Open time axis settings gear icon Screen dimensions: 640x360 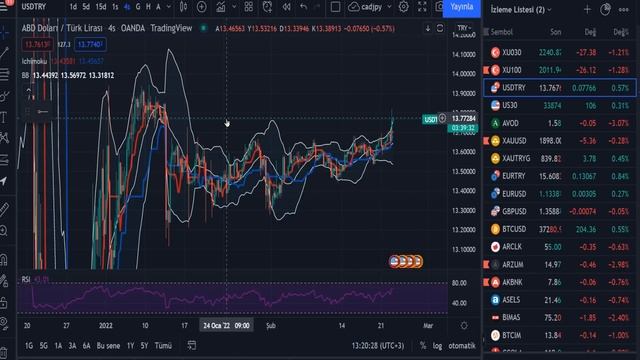click(x=464, y=326)
